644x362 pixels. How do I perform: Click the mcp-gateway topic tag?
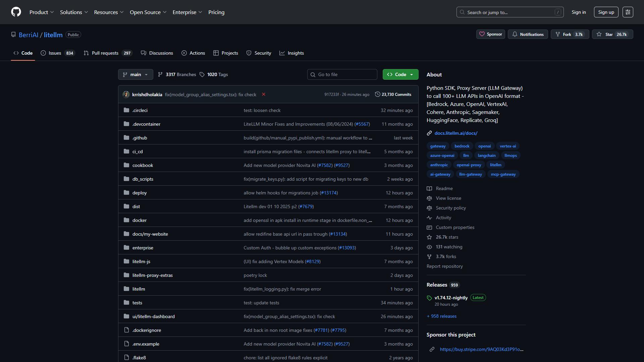pyautogui.click(x=503, y=174)
